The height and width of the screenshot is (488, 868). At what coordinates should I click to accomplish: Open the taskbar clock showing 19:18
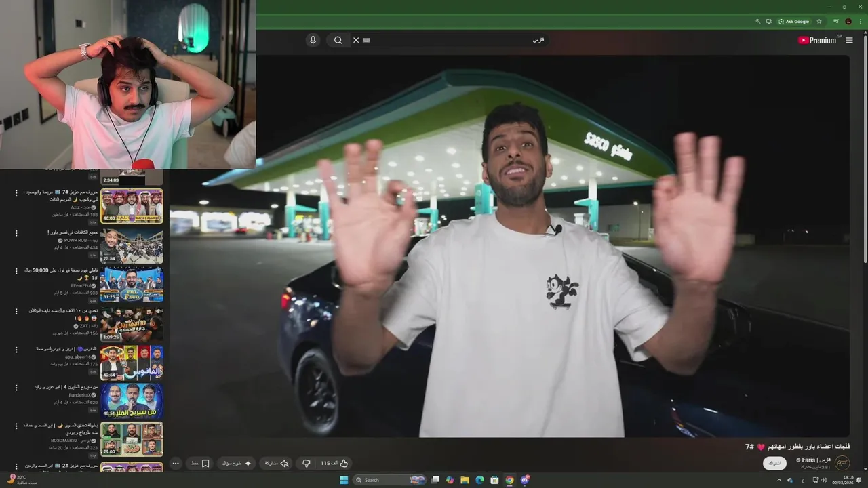[x=843, y=480]
